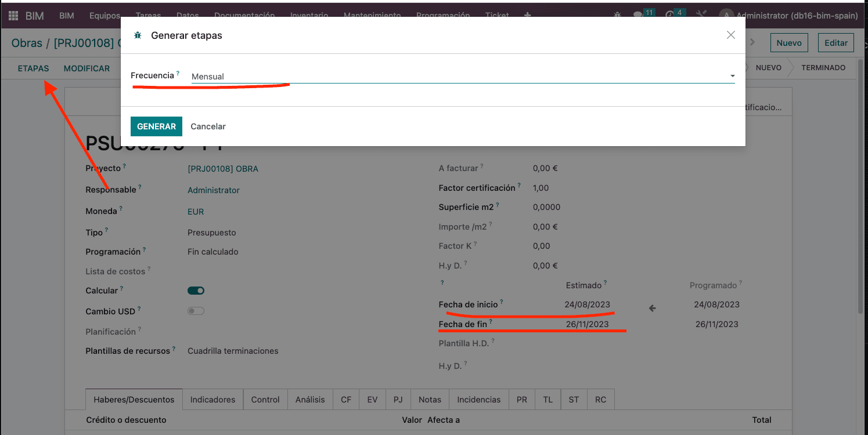Viewport: 868px width, 435px height.
Task: Switch to the PR tab
Action: tap(521, 400)
